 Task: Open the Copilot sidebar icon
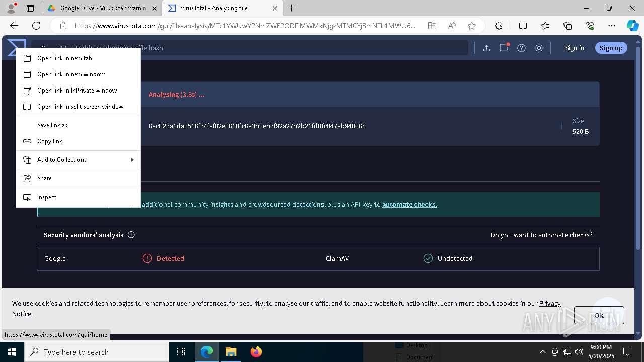coord(633,26)
